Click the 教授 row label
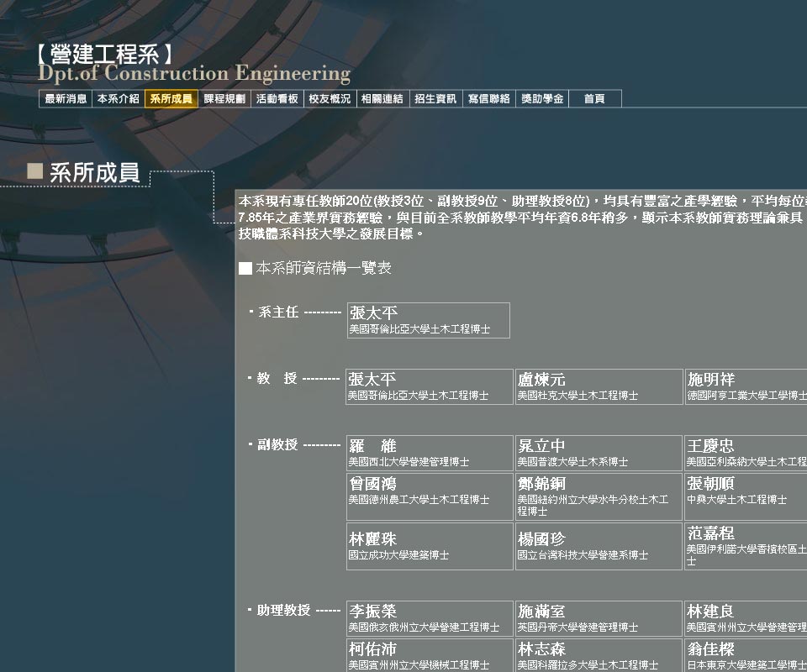Viewport: 807px width, 672px height. coord(277,378)
